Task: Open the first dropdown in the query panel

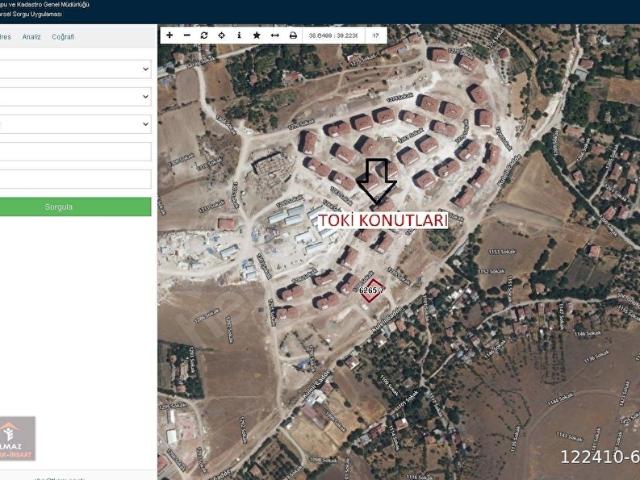Action: coord(75,69)
